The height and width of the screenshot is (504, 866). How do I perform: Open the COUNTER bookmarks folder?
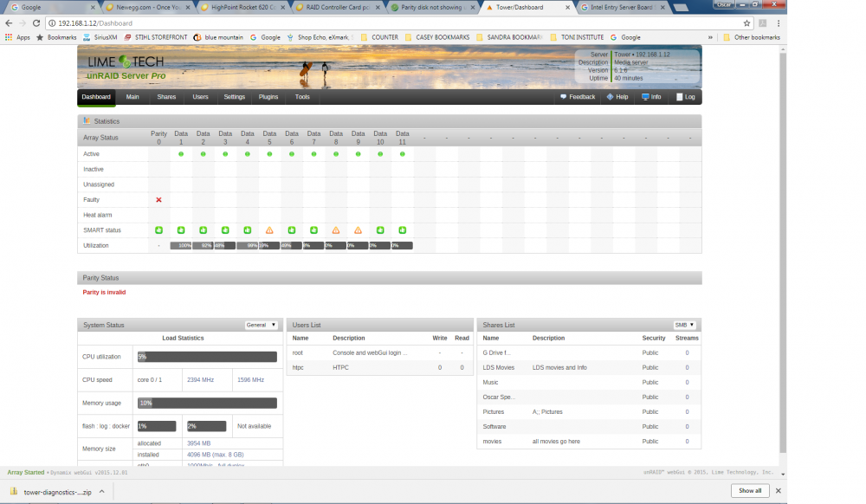tap(379, 37)
